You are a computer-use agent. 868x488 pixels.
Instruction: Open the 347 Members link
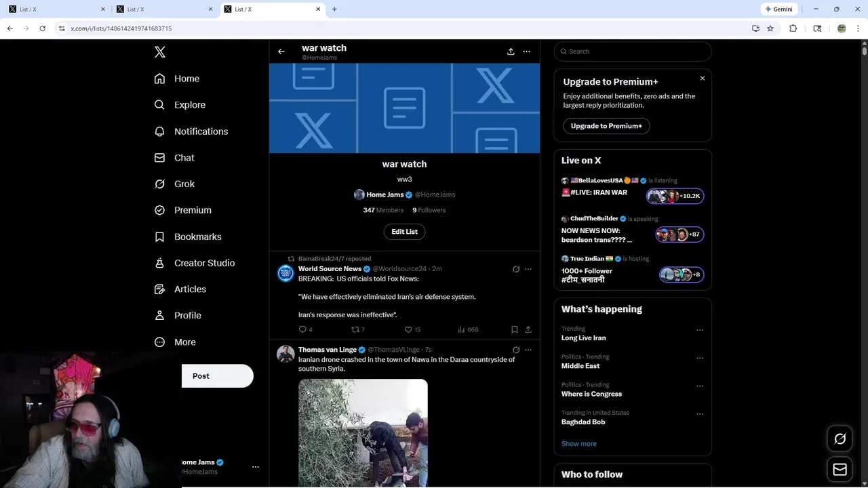(383, 210)
